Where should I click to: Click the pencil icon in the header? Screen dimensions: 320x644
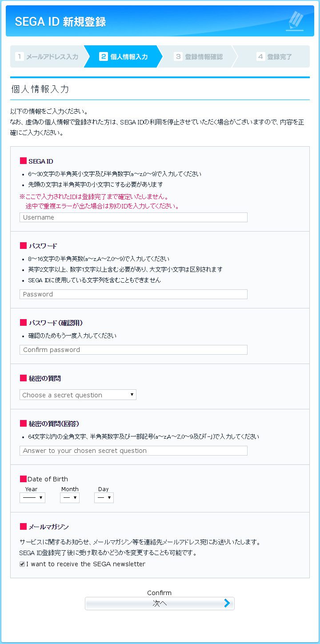(295, 21)
